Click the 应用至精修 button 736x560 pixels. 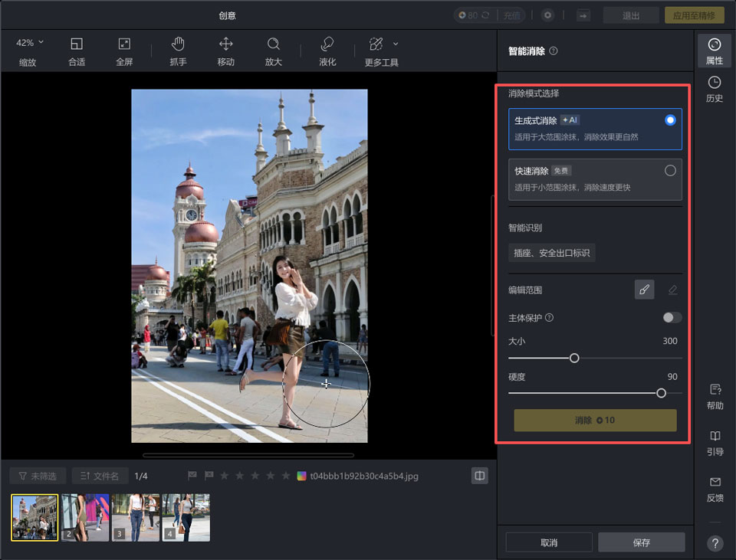tap(695, 15)
